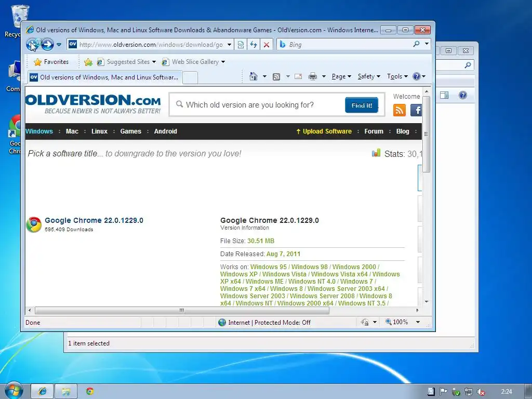Click the vertical scrollbar down arrow
532x399 pixels.
pyautogui.click(x=427, y=301)
